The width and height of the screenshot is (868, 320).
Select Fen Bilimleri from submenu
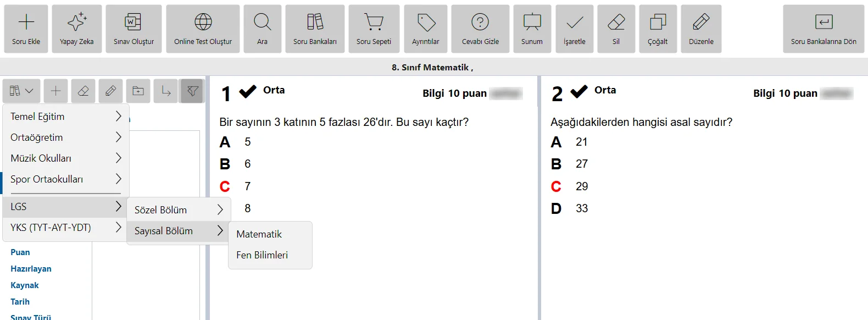(x=270, y=255)
